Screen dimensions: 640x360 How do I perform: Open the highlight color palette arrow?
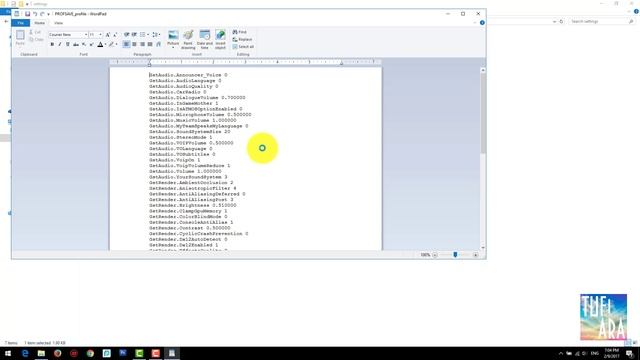pyautogui.click(x=116, y=44)
